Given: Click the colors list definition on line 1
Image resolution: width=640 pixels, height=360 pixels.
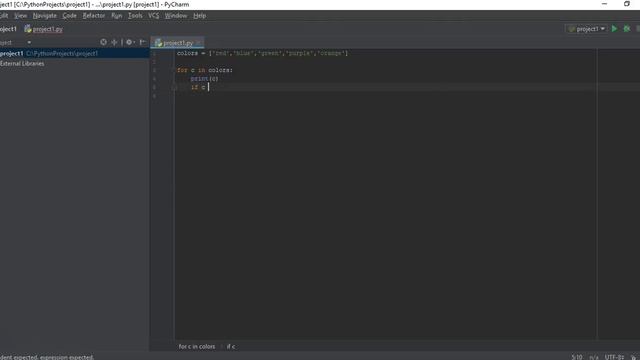Looking at the screenshot, I should point(262,53).
